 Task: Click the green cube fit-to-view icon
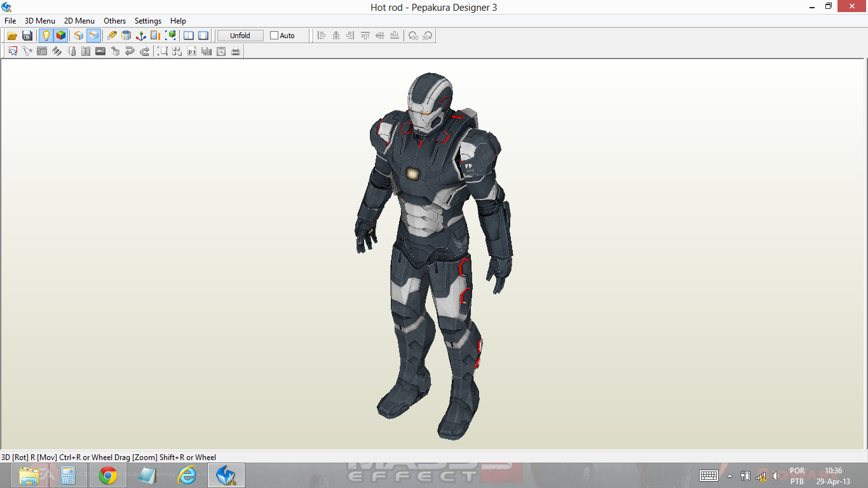pyautogui.click(x=170, y=36)
